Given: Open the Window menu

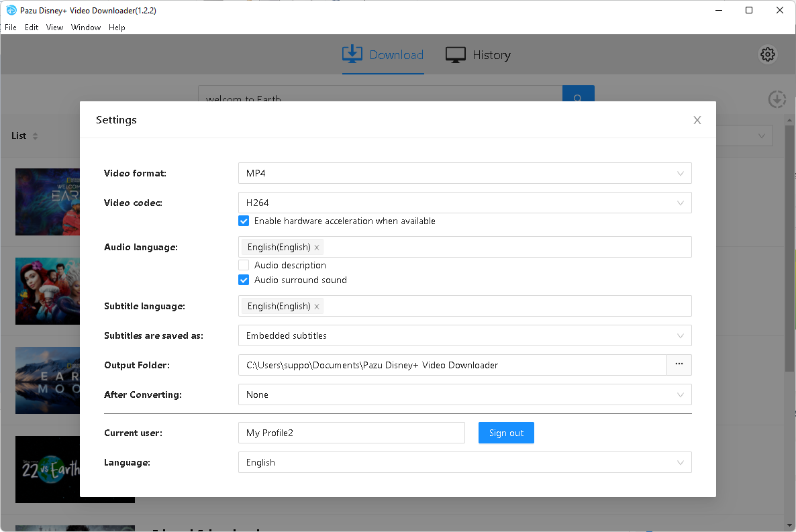Looking at the screenshot, I should point(86,28).
